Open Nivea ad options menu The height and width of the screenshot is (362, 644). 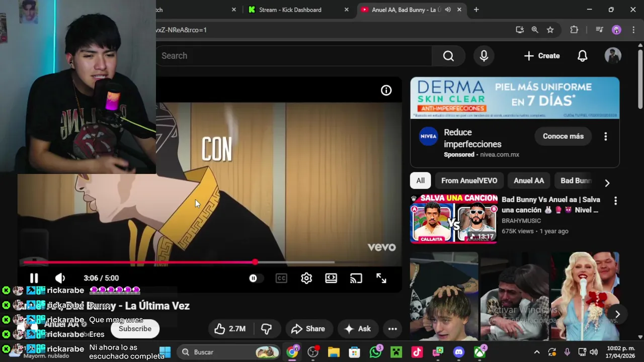(x=605, y=136)
